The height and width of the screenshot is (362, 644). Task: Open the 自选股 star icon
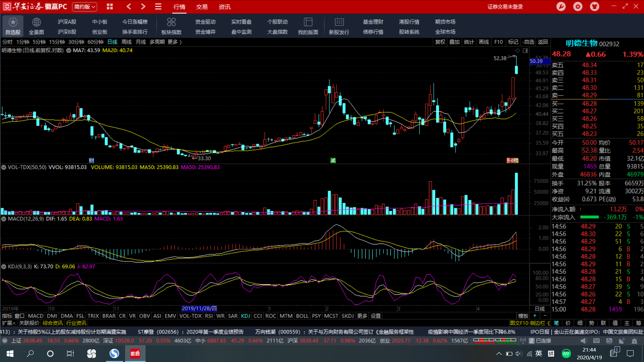(x=13, y=22)
